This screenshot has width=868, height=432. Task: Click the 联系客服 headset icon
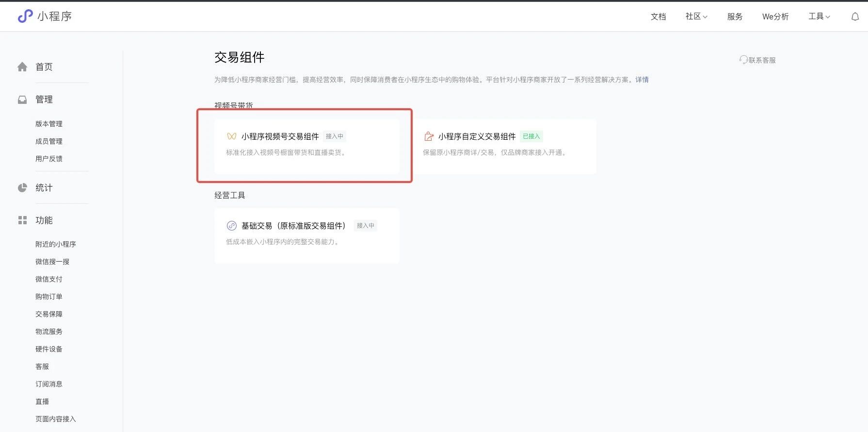point(743,60)
